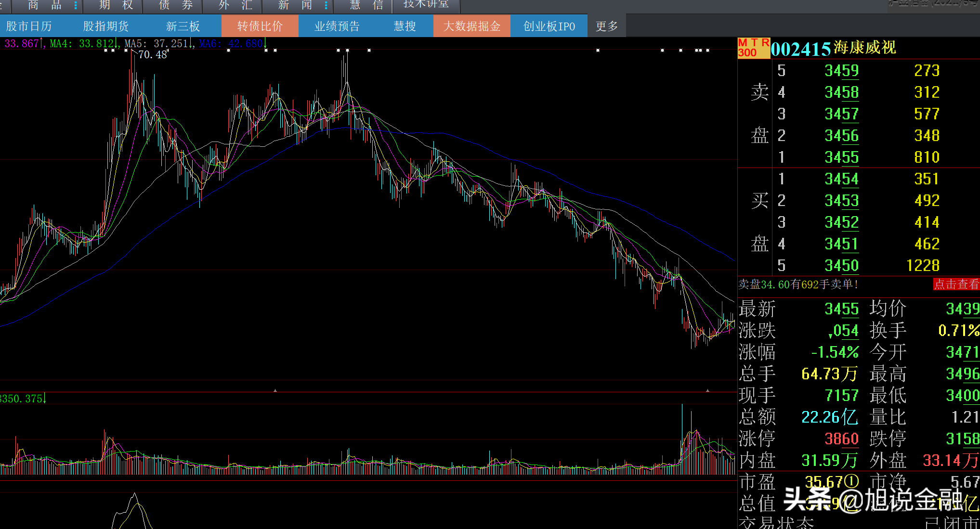Open the 新闻 top menu tab
980x529 pixels.
tap(295, 5)
